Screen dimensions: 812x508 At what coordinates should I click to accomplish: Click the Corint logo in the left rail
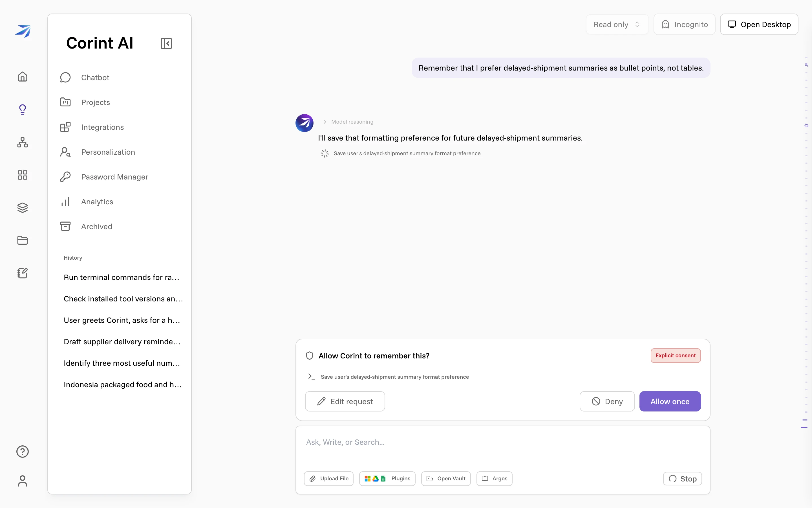(23, 31)
